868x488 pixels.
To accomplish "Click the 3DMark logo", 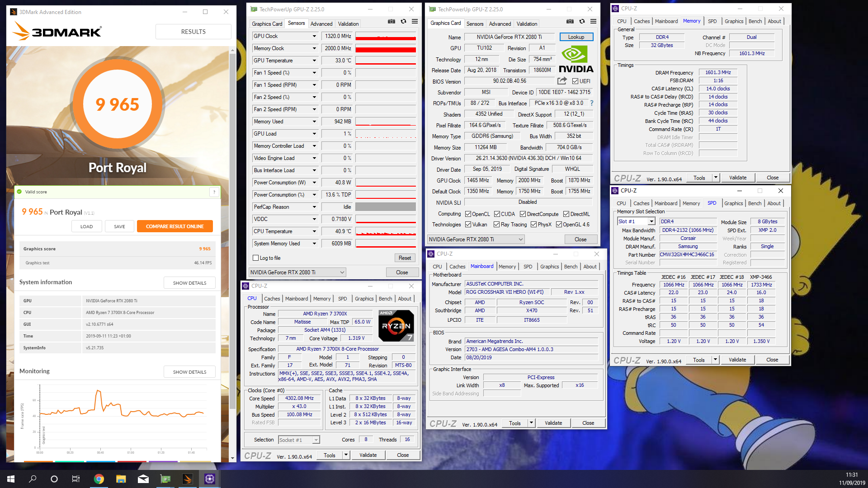I will pos(57,31).
